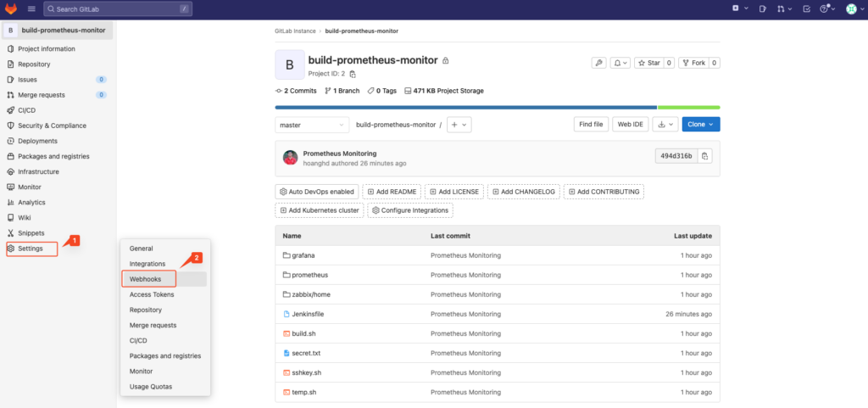The image size is (868, 408).
Task: Click the Auto DevOps enabled button
Action: (317, 192)
